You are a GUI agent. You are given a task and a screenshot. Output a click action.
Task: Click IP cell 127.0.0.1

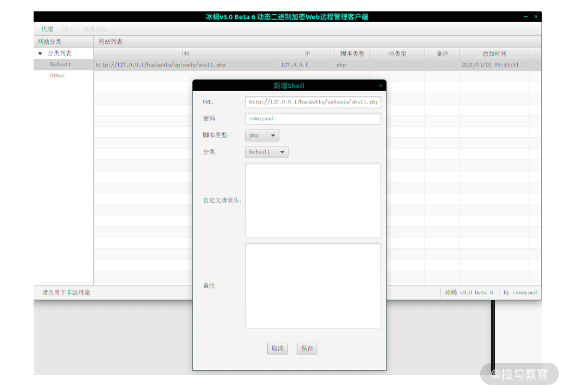307,65
